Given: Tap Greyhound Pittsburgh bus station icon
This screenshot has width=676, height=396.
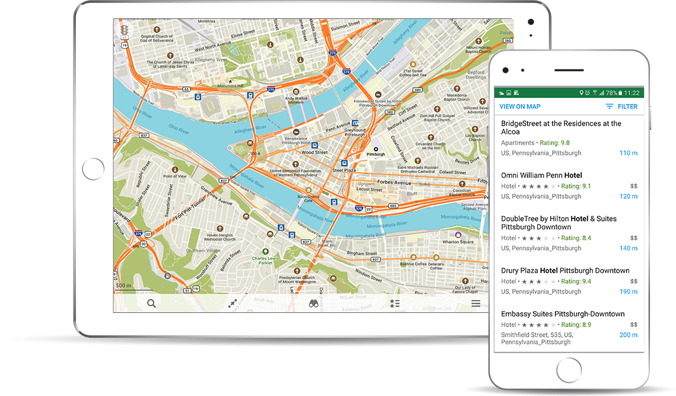Looking at the screenshot, I should 355,124.
